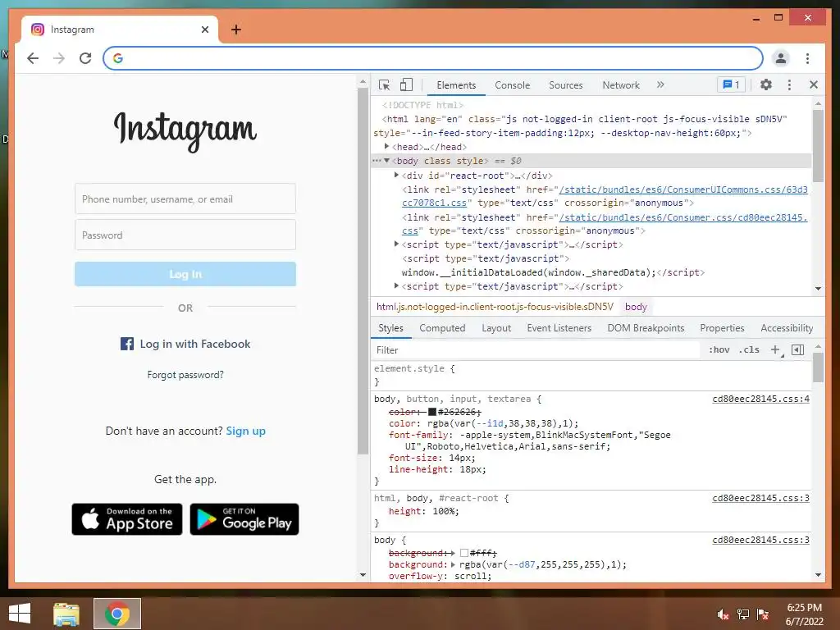840x630 pixels.
Task: Click the Password field
Action: (185, 235)
